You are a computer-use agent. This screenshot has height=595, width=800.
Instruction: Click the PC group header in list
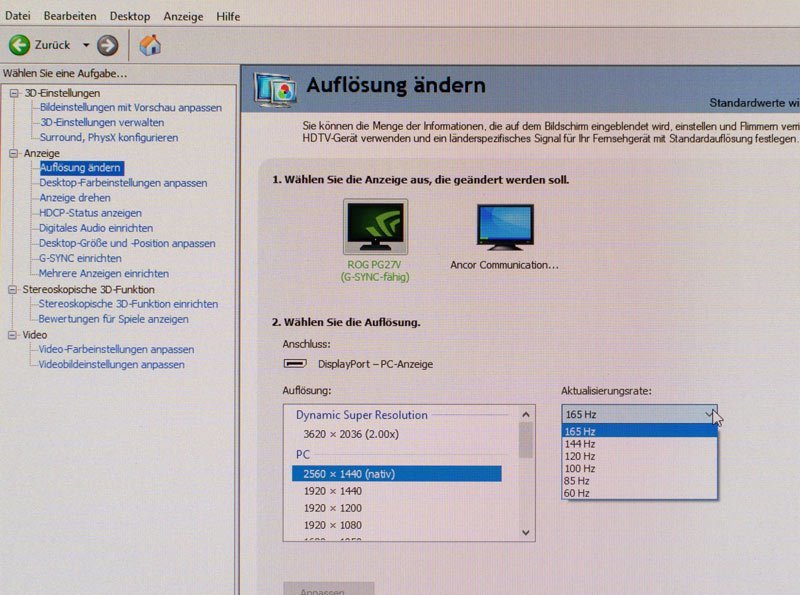click(303, 454)
